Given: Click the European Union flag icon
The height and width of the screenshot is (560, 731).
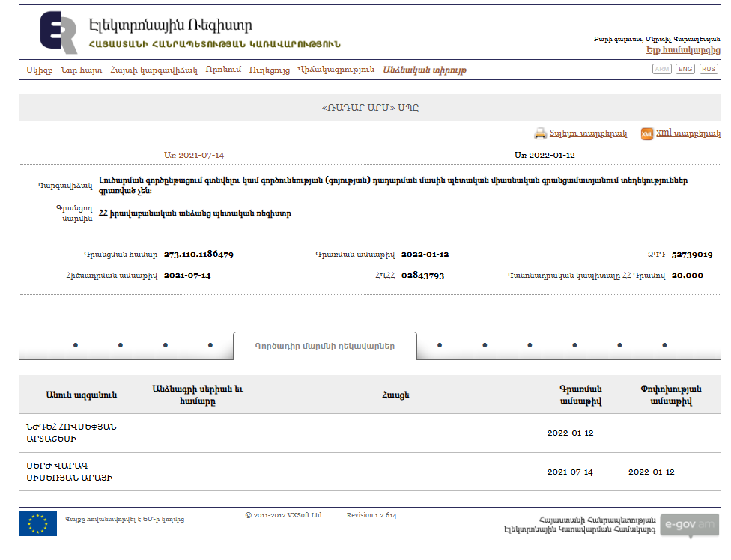Looking at the screenshot, I should point(37,523).
